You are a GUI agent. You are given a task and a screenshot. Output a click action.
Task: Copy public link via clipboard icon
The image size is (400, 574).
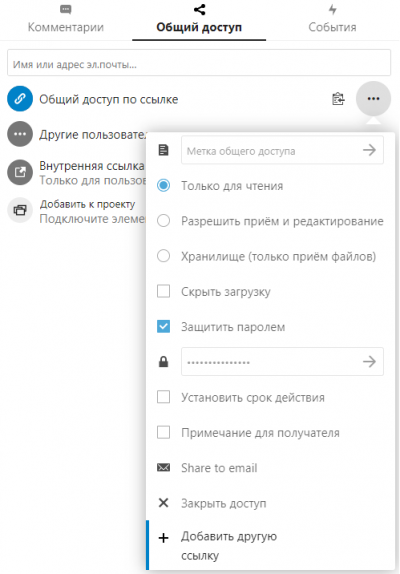(x=338, y=99)
